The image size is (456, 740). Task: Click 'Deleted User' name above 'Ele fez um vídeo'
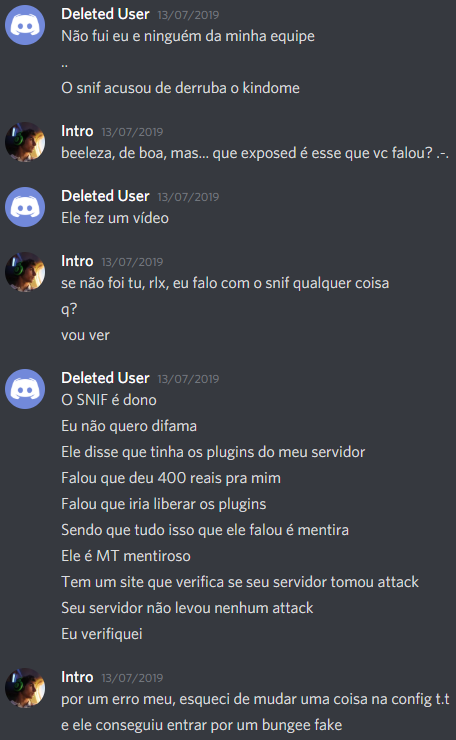coord(105,196)
